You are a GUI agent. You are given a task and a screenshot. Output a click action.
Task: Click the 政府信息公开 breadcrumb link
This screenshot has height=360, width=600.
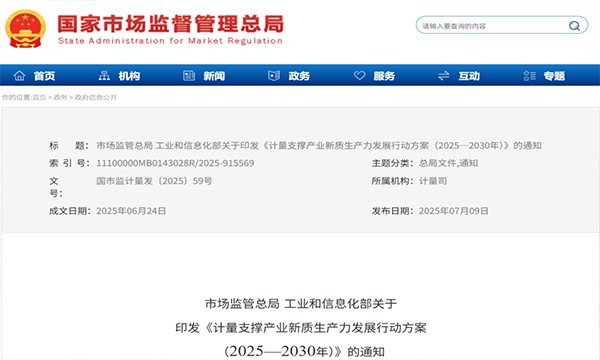tap(96, 98)
